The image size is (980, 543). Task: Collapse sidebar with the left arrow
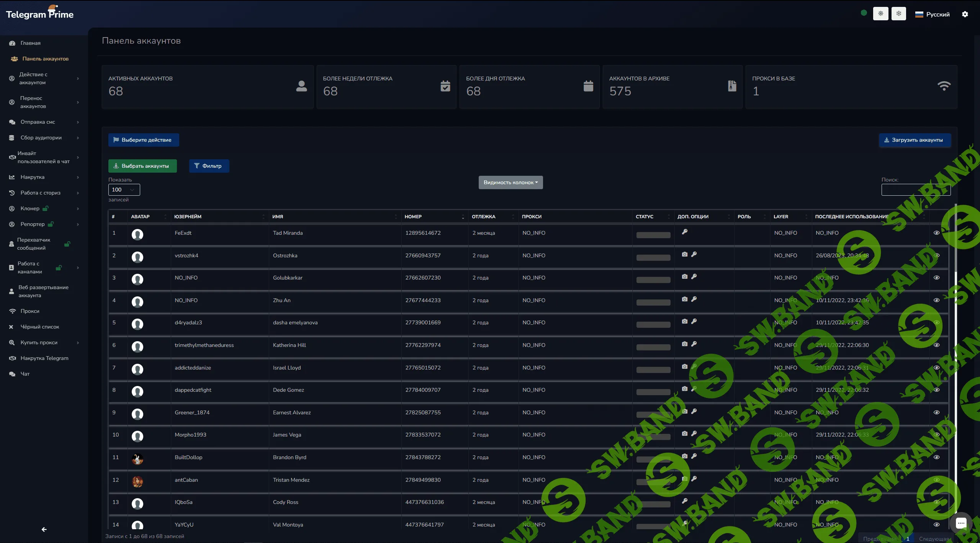tap(44, 529)
